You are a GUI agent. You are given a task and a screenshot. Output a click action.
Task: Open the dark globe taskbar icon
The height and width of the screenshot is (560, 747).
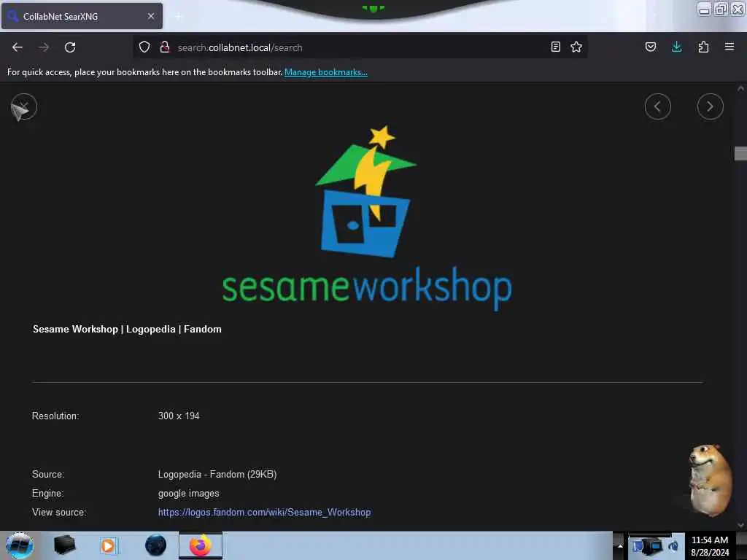[156, 545]
